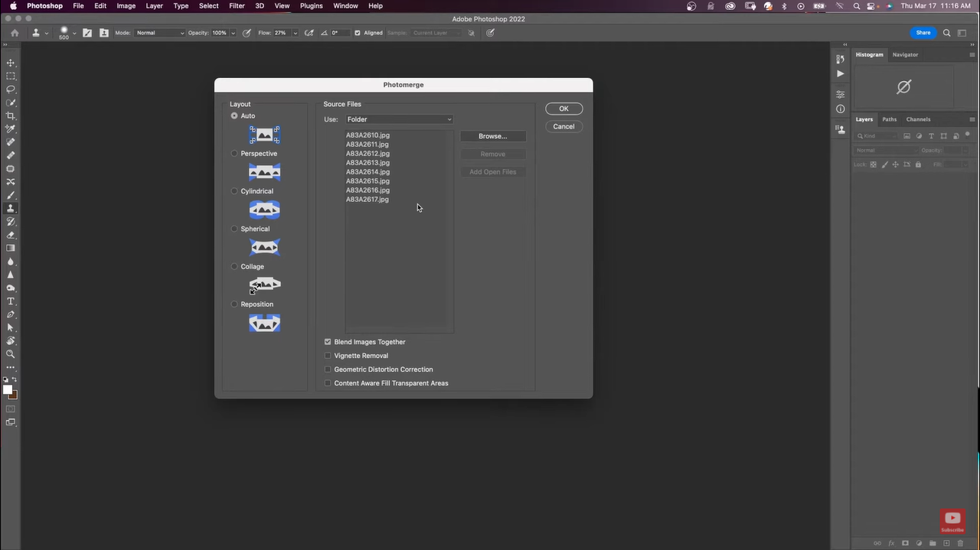Select the Collage layout option
Viewport: 980px width, 550px height.
point(234,266)
